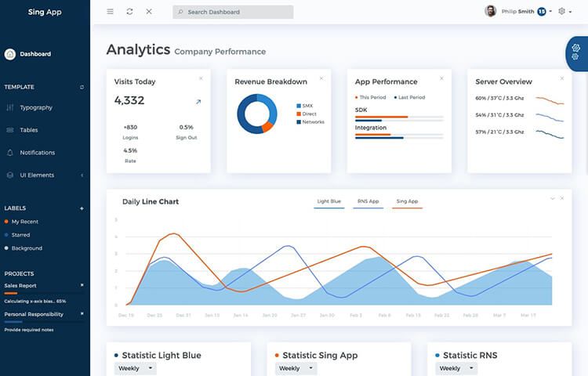Open Personal Responsibility project
Image resolution: width=588 pixels, height=376 pixels.
coord(34,314)
